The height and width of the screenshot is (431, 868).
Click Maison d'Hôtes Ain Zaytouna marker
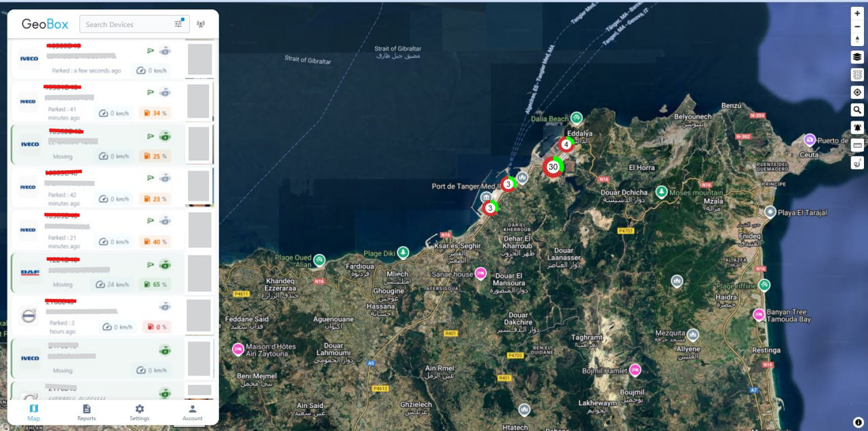coord(238,349)
